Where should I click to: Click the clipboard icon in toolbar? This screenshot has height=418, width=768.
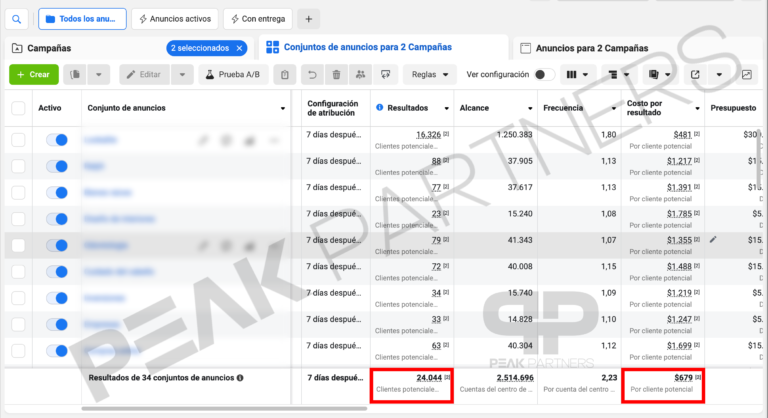coord(285,74)
